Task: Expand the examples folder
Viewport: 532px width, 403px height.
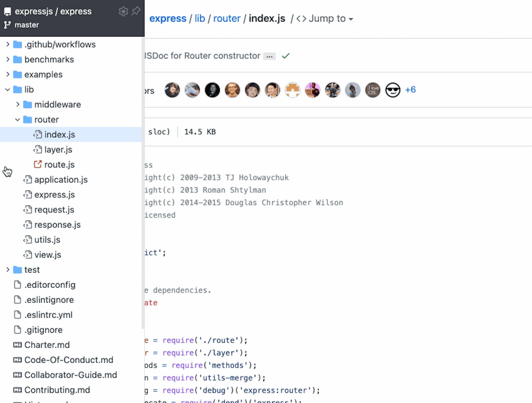Action: 8,74
